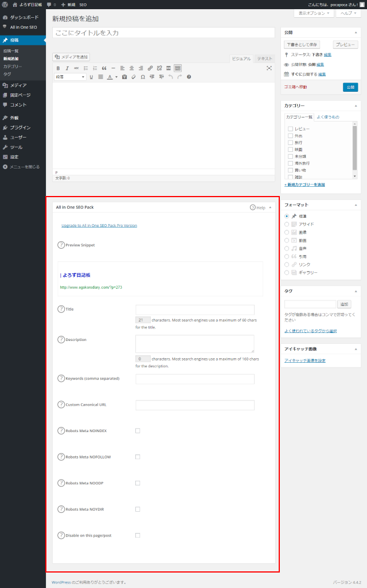This screenshot has width=367, height=588.
Task: Open comments bubble in admin bar
Action: (51, 5)
